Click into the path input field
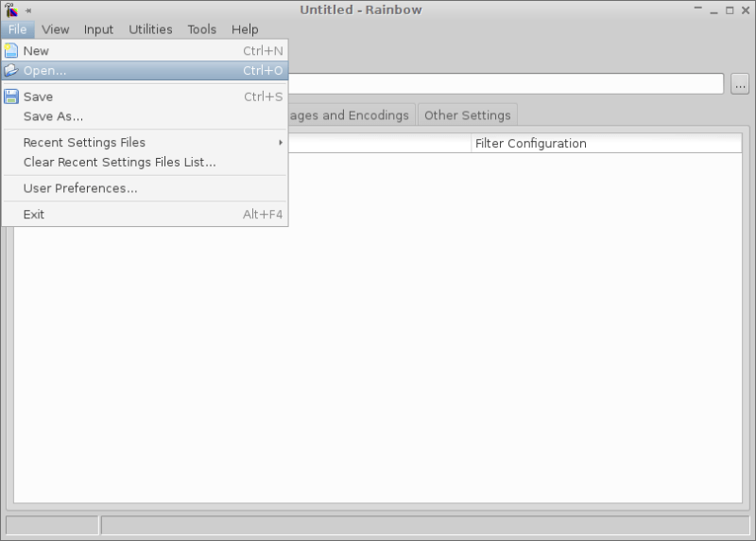The width and height of the screenshot is (756, 541). pyautogui.click(x=506, y=84)
